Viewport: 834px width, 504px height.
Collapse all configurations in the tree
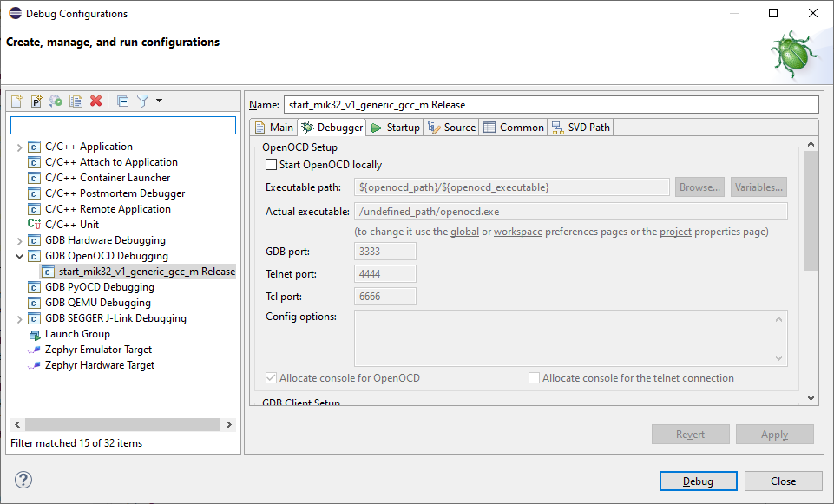tap(122, 101)
